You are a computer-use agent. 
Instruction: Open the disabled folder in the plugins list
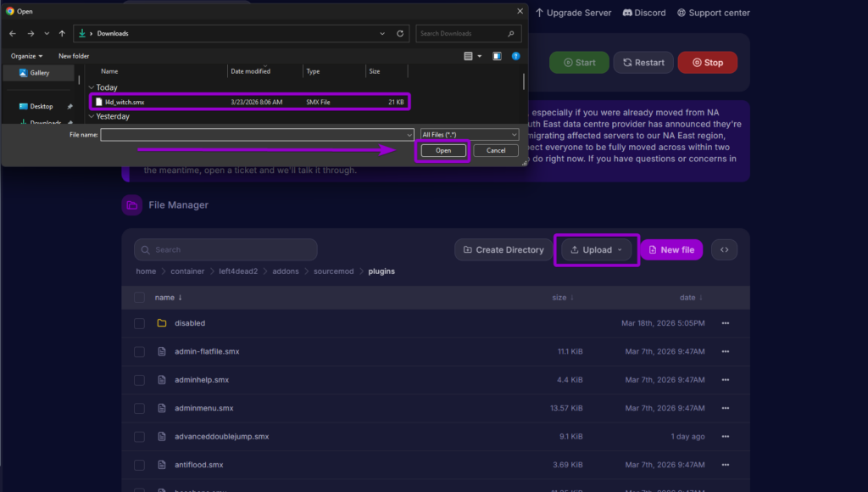tap(190, 323)
